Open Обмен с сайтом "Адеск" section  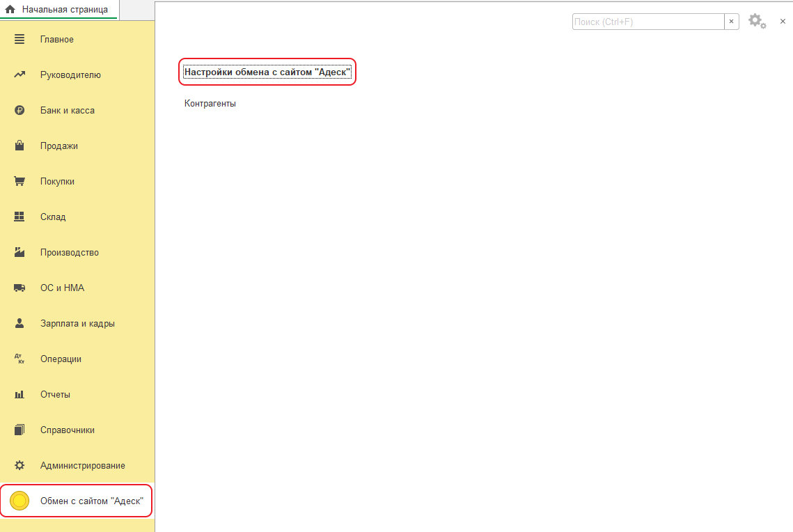point(91,501)
